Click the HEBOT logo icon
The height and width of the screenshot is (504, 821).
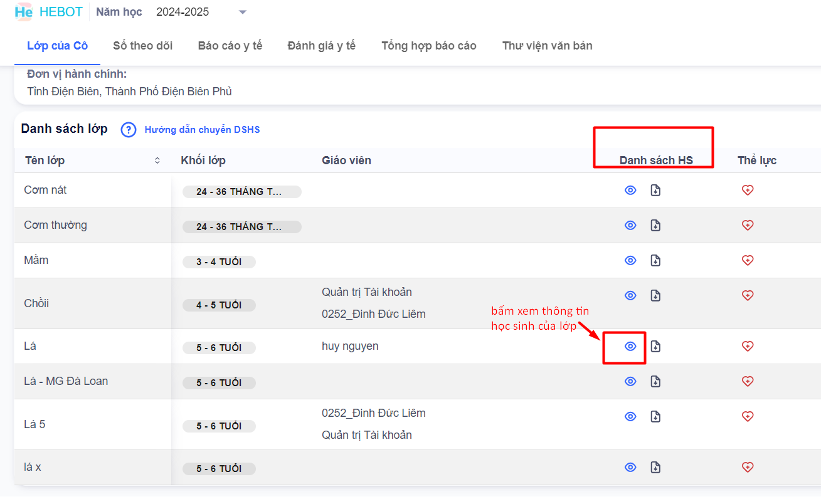(24, 12)
